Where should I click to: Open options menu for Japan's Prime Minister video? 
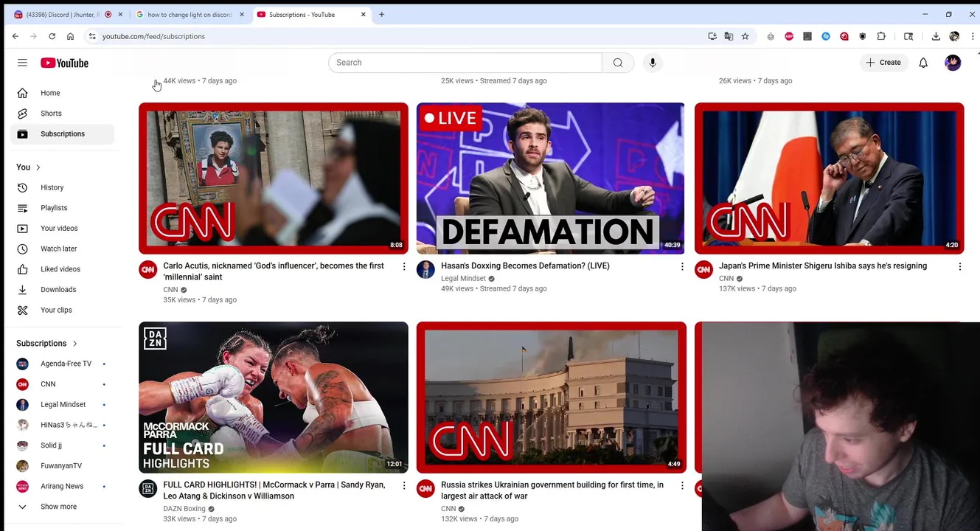(959, 266)
